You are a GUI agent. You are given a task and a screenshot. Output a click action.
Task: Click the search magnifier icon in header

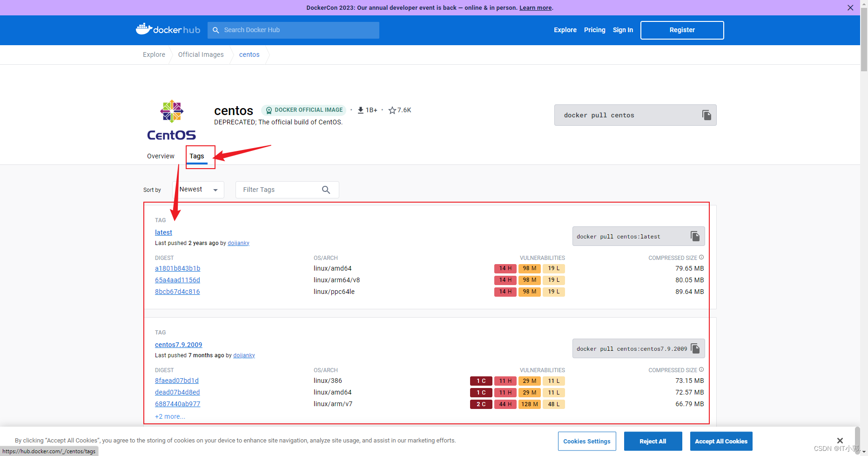point(216,30)
